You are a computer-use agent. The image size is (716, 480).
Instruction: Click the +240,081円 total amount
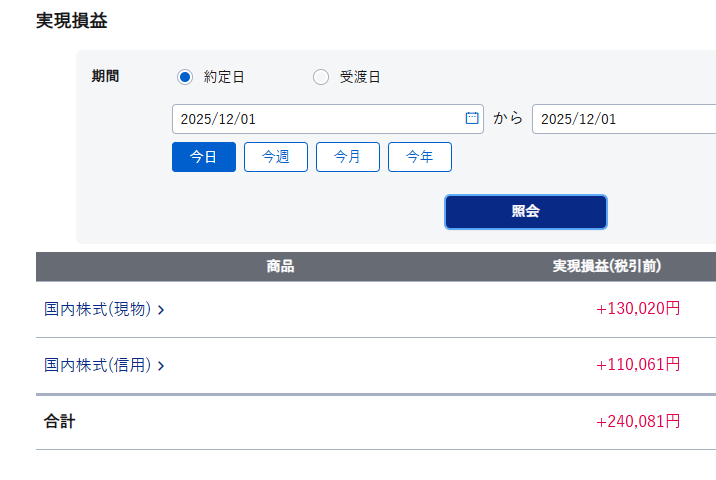[638, 422]
